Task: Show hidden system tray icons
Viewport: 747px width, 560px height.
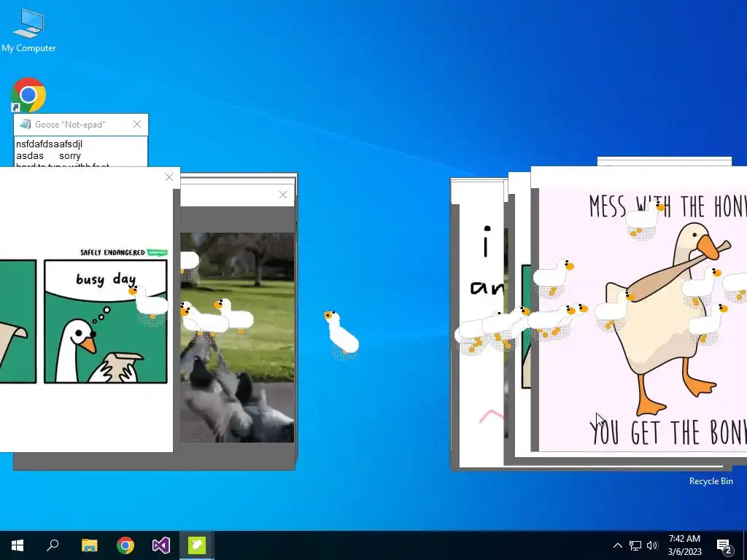Action: pyautogui.click(x=617, y=545)
